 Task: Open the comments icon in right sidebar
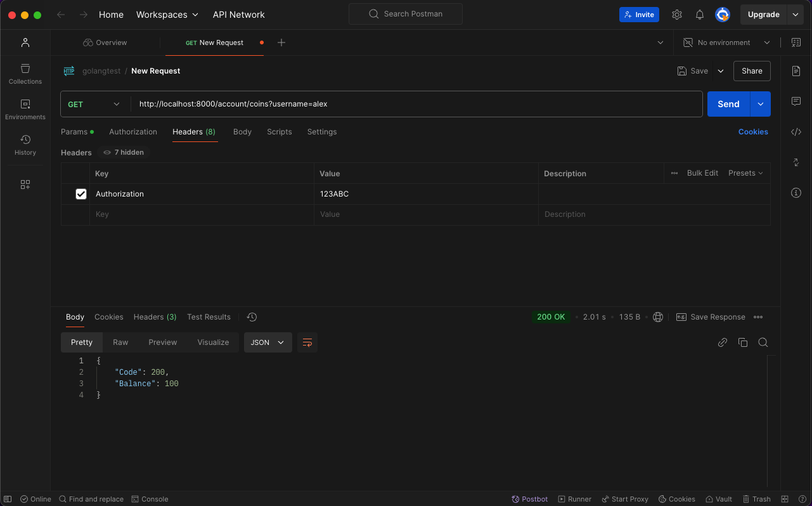pos(796,101)
